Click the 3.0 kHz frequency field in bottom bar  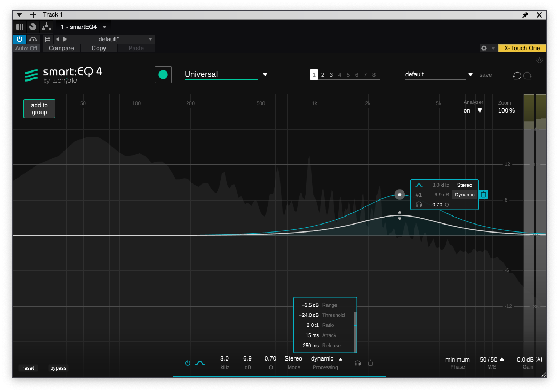(x=225, y=358)
